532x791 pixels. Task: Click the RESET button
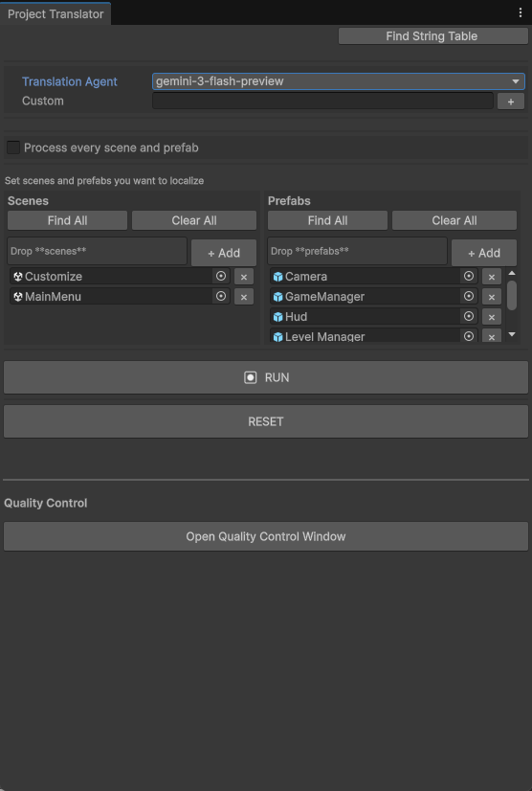266,421
